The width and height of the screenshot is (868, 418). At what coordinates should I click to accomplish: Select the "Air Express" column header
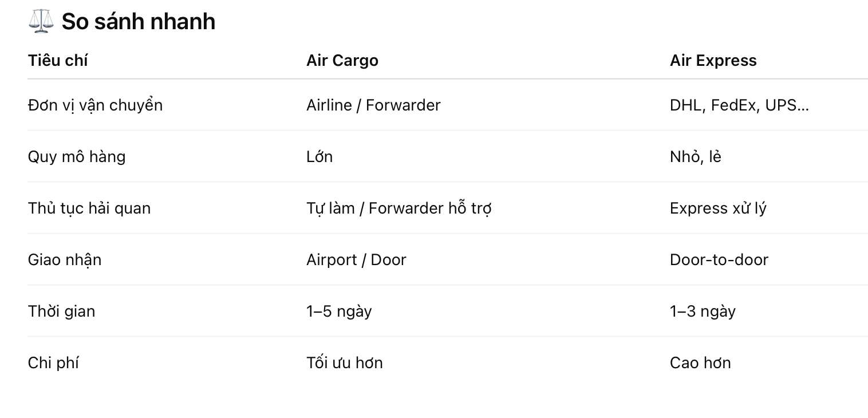[x=713, y=61]
